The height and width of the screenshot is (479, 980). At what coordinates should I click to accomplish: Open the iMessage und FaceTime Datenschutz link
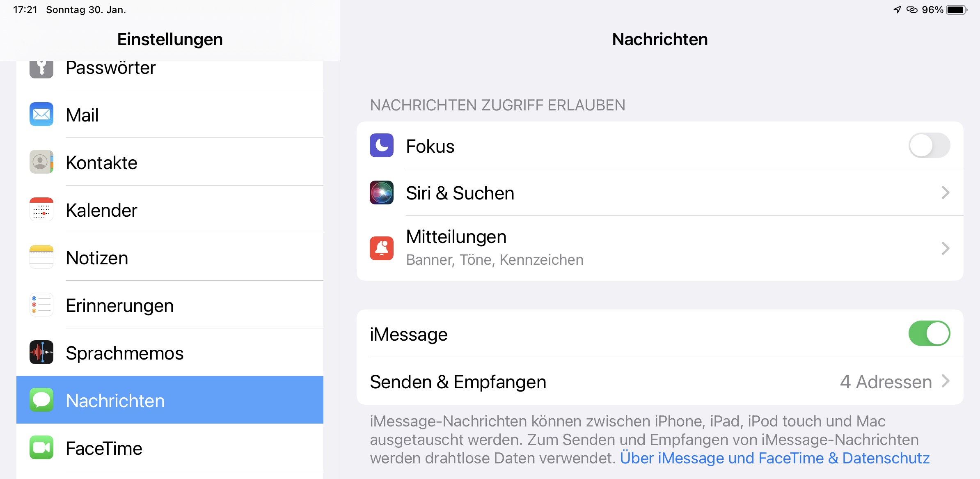(774, 458)
